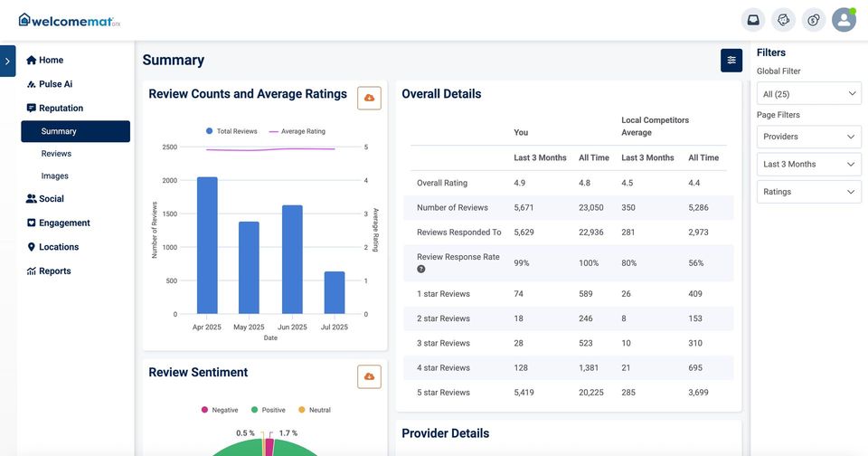Click the Jun 2025 bar
This screenshot has height=456, width=868.
coord(292,260)
